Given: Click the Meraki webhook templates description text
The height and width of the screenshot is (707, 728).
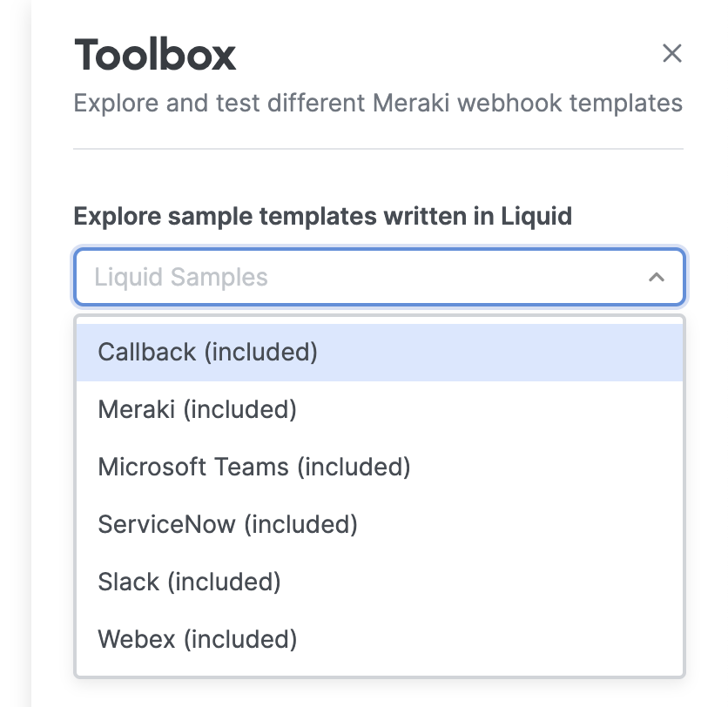Looking at the screenshot, I should coord(378,103).
